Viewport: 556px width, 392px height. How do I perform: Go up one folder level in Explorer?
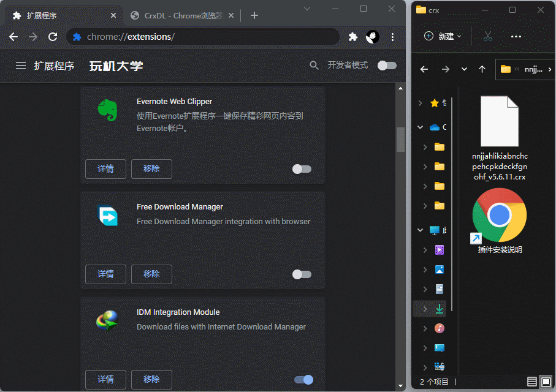[x=482, y=69]
